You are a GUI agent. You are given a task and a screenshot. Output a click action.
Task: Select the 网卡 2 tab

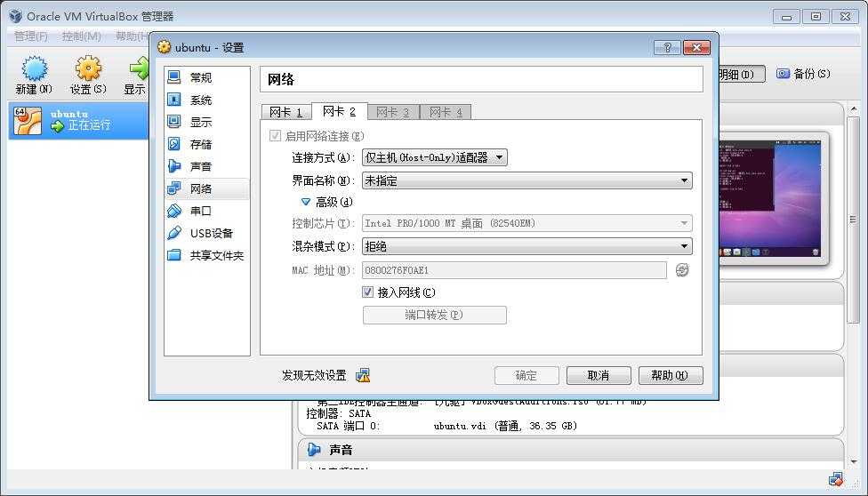click(x=340, y=111)
